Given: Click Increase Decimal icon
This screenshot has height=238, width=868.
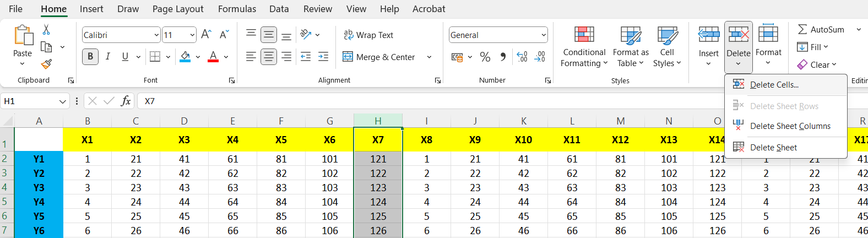Looking at the screenshot, I should 522,57.
